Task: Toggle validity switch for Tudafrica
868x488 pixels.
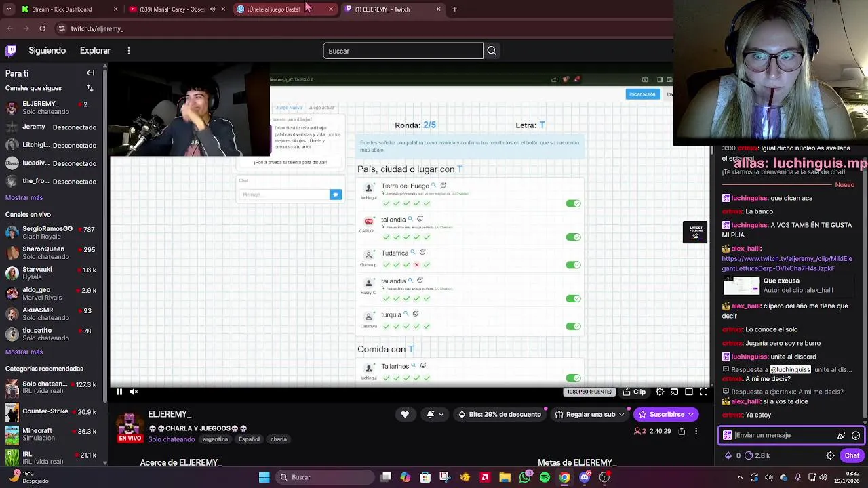Action: [x=573, y=264]
